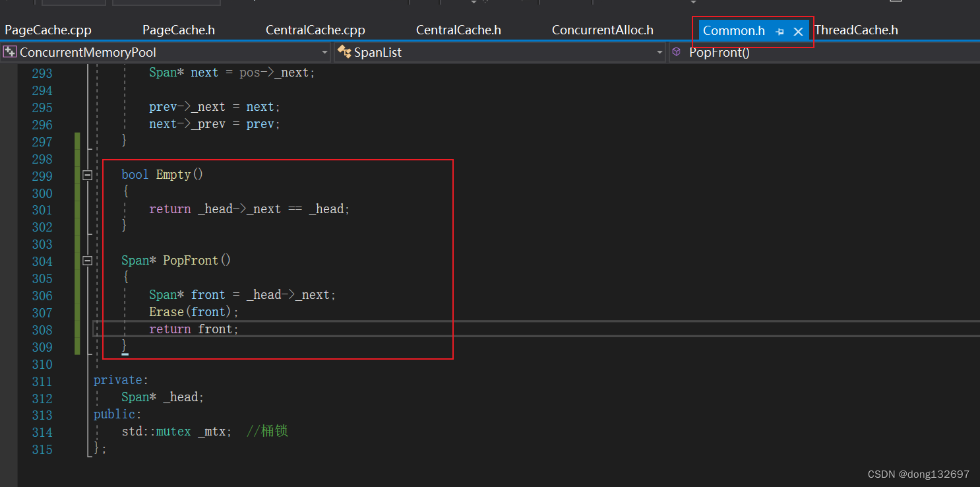Click the 'public:' access specifier
Viewport: 980px width, 487px height.
coord(117,414)
